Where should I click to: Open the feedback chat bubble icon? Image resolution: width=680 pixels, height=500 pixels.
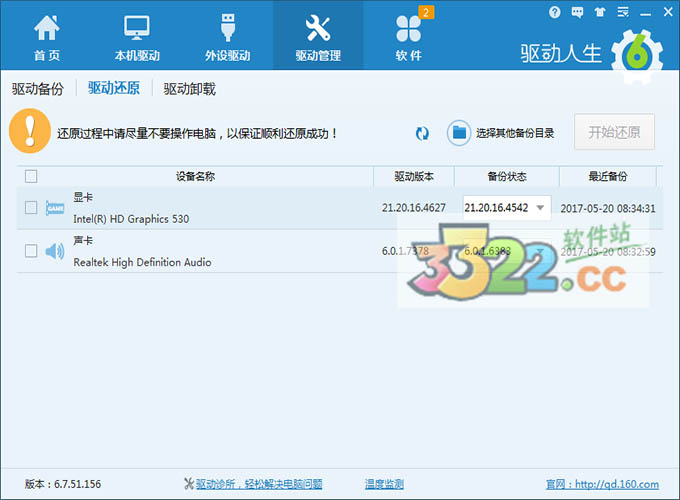577,12
